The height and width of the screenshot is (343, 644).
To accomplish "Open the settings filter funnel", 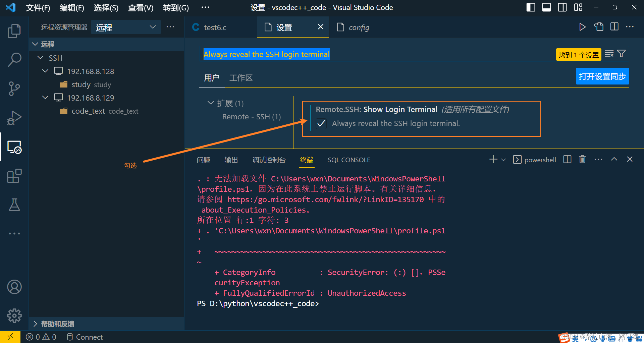I will tap(622, 54).
